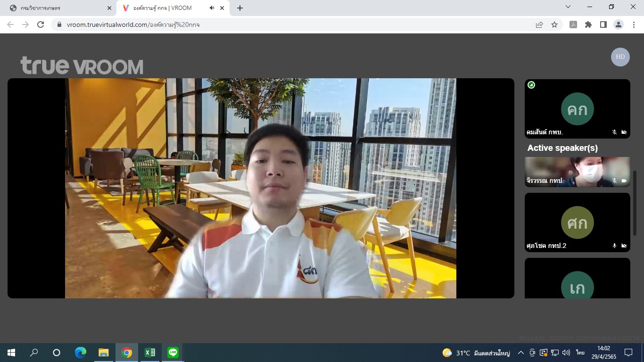The height and width of the screenshot is (362, 644).
Task: Click the bookmark star icon in address bar
Action: click(x=554, y=25)
